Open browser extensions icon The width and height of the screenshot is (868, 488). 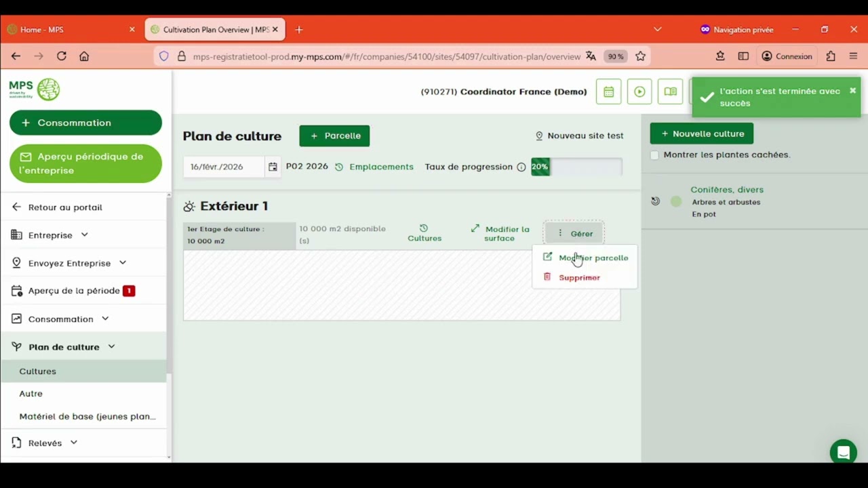tap(831, 56)
